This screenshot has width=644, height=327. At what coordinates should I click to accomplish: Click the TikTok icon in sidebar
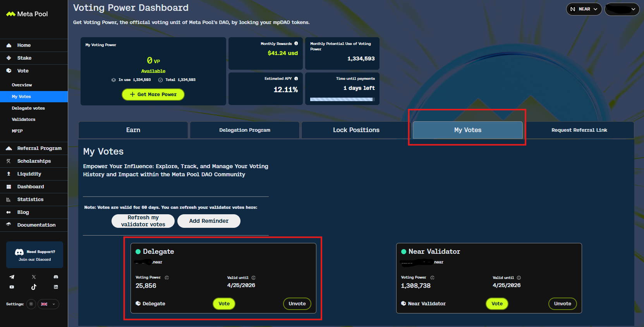click(x=34, y=287)
